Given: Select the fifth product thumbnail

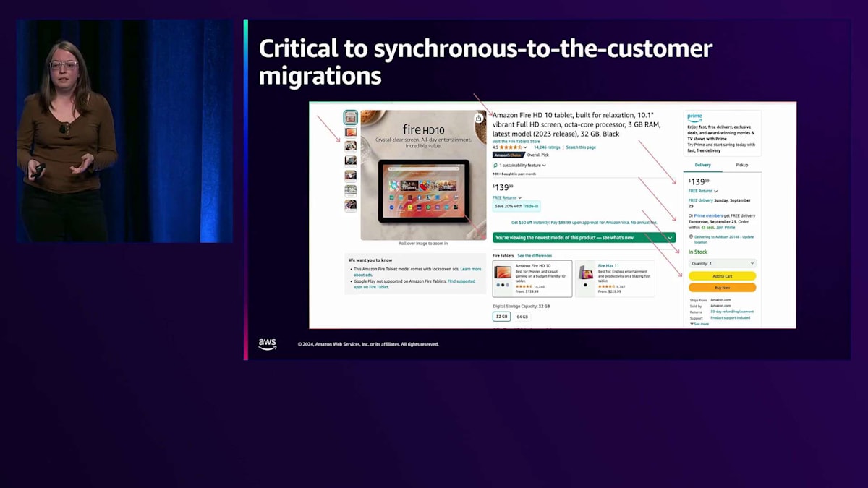Looking at the screenshot, I should 350,175.
